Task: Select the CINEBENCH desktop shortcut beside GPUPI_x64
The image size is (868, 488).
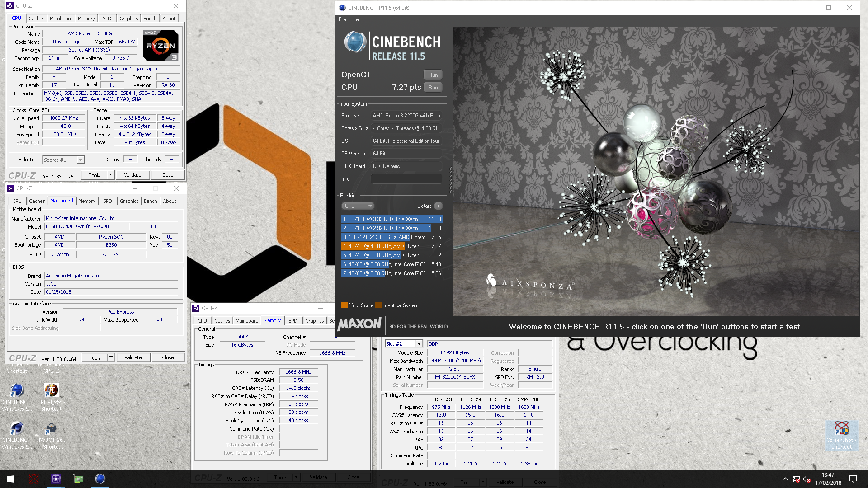Action: pyautogui.click(x=17, y=397)
